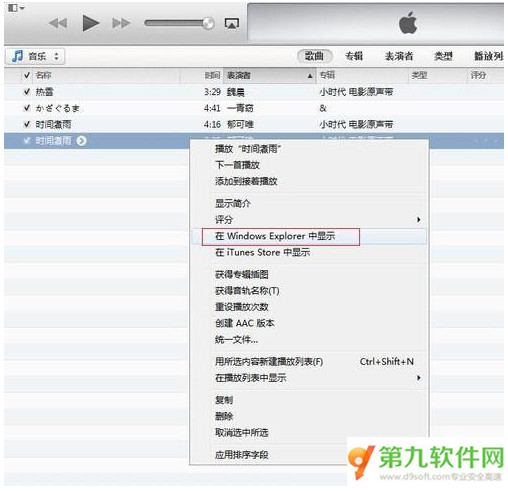508x491 pixels.
Task: Click the music note library icon
Action: point(17,56)
